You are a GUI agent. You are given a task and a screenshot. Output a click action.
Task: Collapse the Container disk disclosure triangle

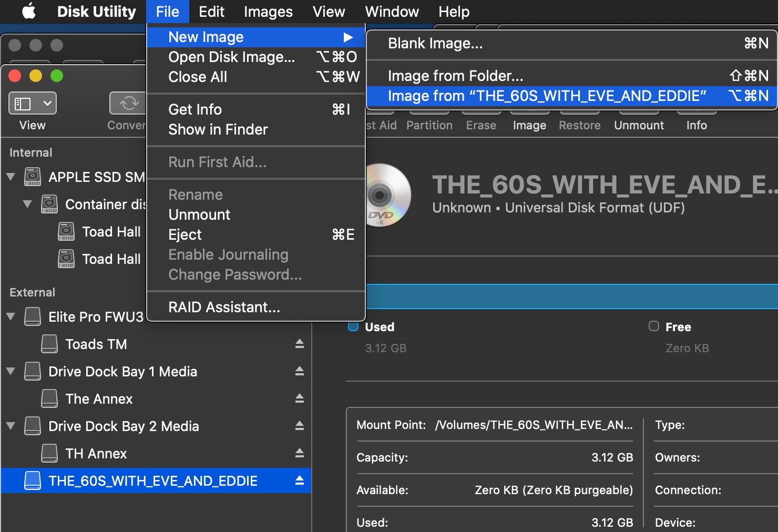27,204
